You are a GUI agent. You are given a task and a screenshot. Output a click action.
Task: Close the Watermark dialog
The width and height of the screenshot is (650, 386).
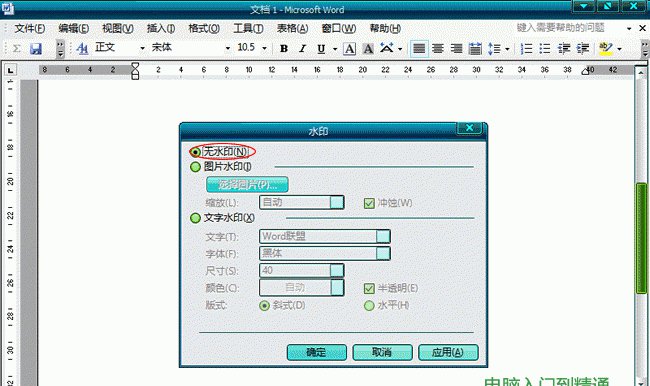coord(469,128)
